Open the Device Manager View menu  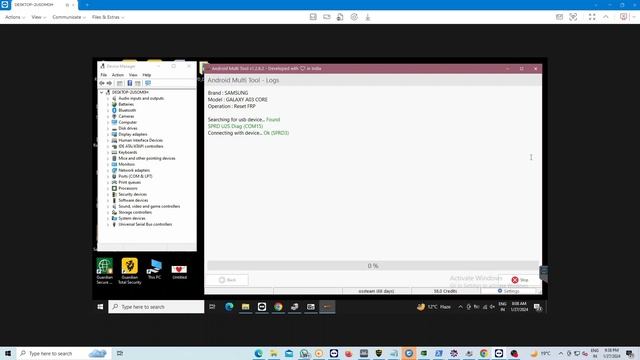(133, 75)
